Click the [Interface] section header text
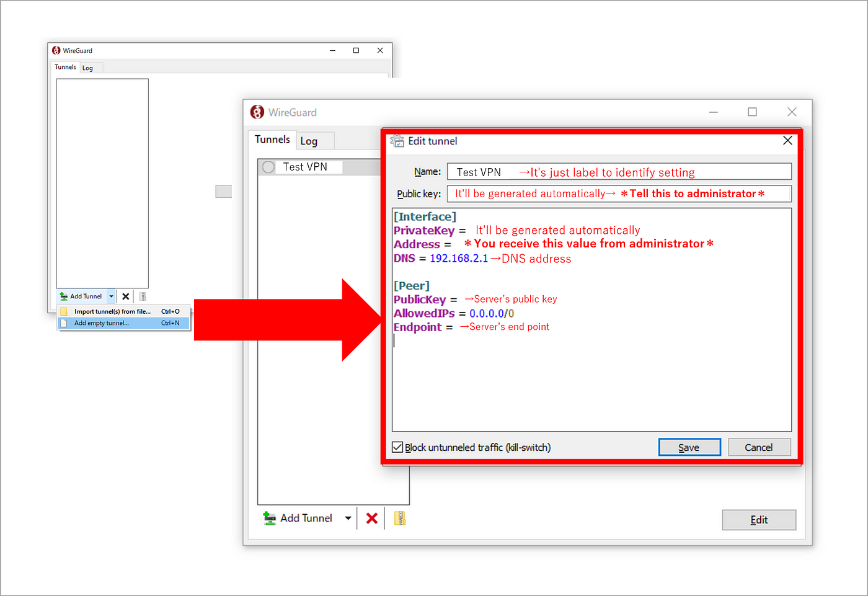 click(425, 216)
